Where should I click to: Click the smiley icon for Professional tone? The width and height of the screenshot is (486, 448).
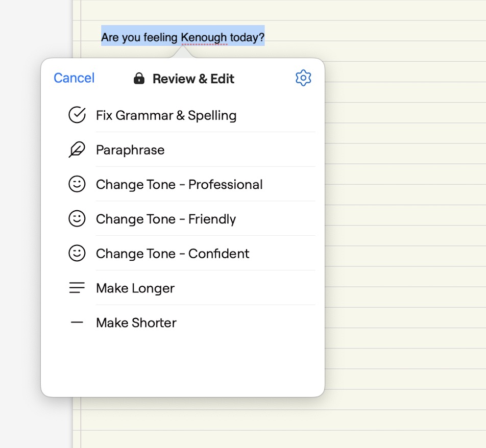point(77,184)
